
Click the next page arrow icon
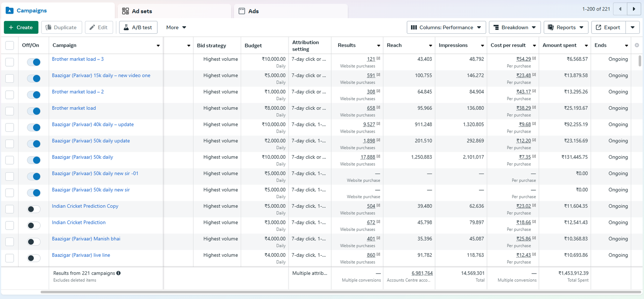click(x=634, y=9)
